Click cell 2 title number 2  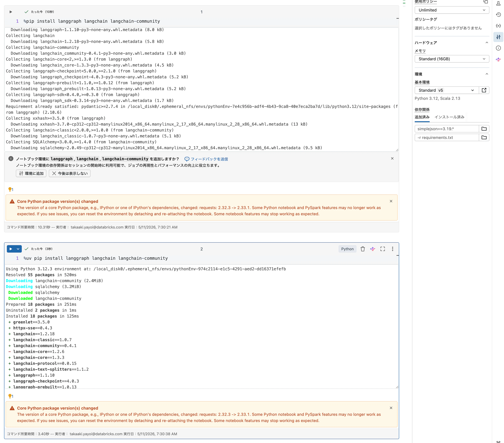201,249
